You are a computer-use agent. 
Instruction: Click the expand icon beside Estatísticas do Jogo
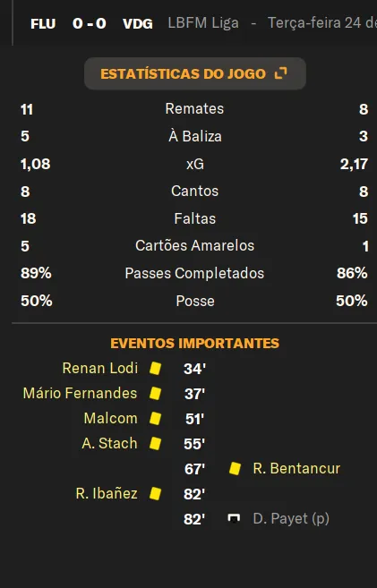pyautogui.click(x=280, y=73)
